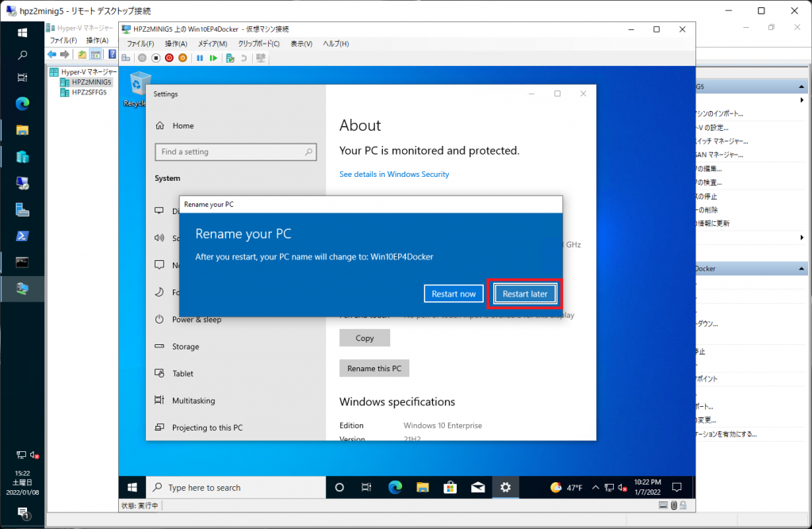Image resolution: width=812 pixels, height=529 pixels.
Task: Collapse the upper Actions pane section
Action: click(801, 86)
